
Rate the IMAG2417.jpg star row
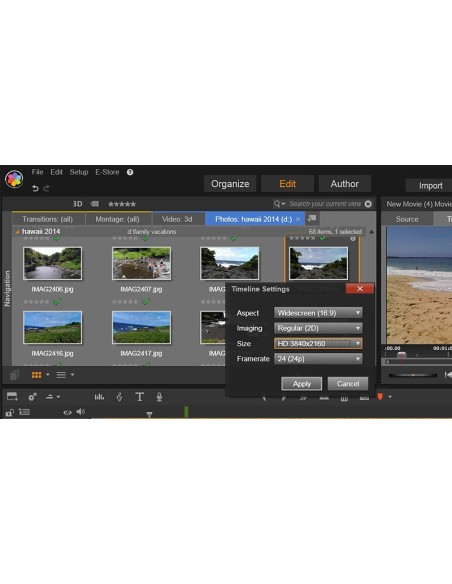[125, 302]
